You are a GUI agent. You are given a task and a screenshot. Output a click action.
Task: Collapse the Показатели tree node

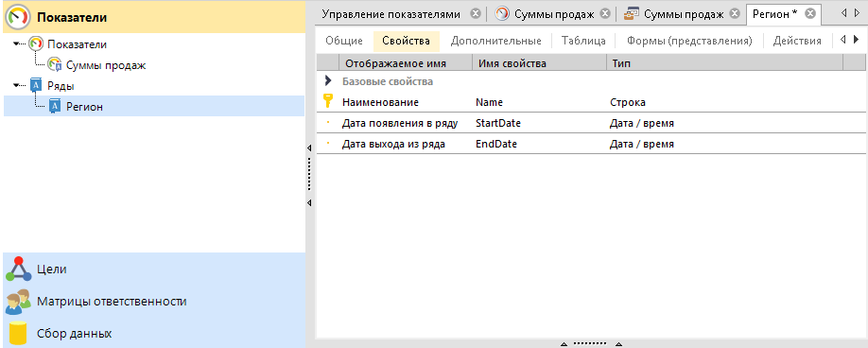[x=16, y=43]
